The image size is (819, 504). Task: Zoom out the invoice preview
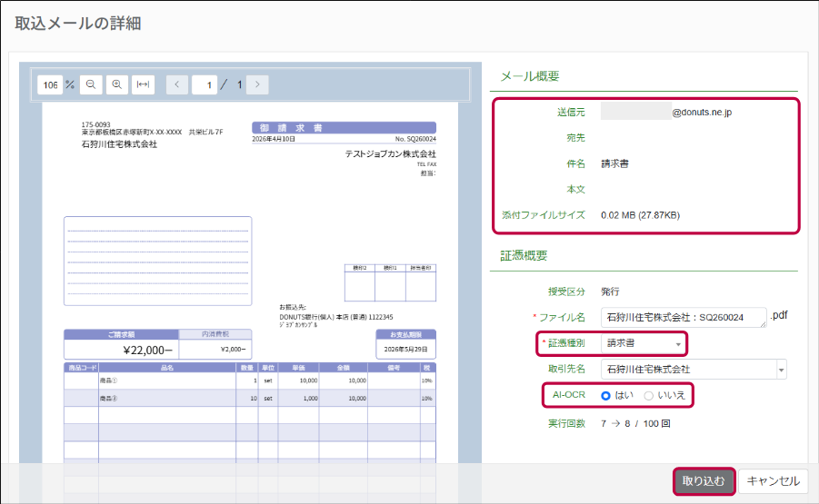click(91, 84)
